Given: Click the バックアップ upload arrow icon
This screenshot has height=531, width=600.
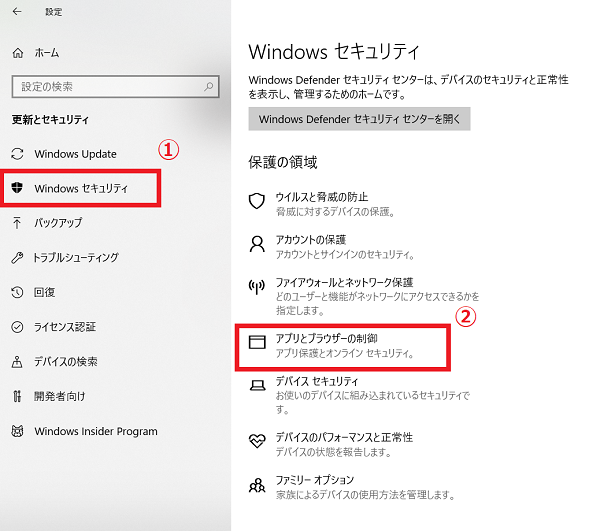Looking at the screenshot, I should point(17,223).
